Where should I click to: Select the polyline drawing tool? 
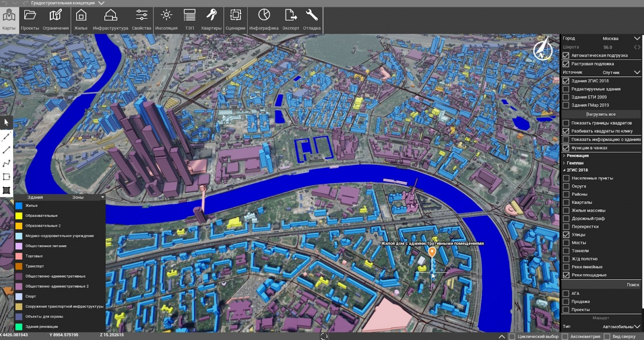(6, 163)
